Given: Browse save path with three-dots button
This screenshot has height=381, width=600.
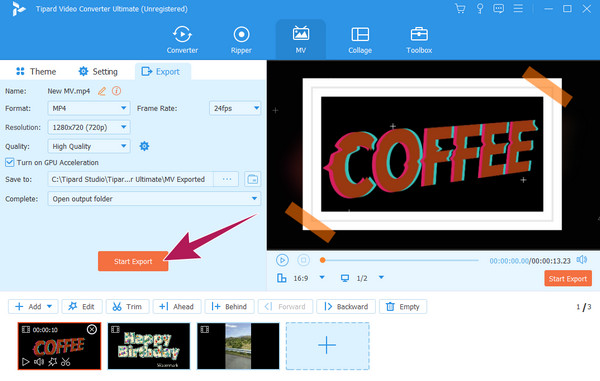Looking at the screenshot, I should click(227, 179).
